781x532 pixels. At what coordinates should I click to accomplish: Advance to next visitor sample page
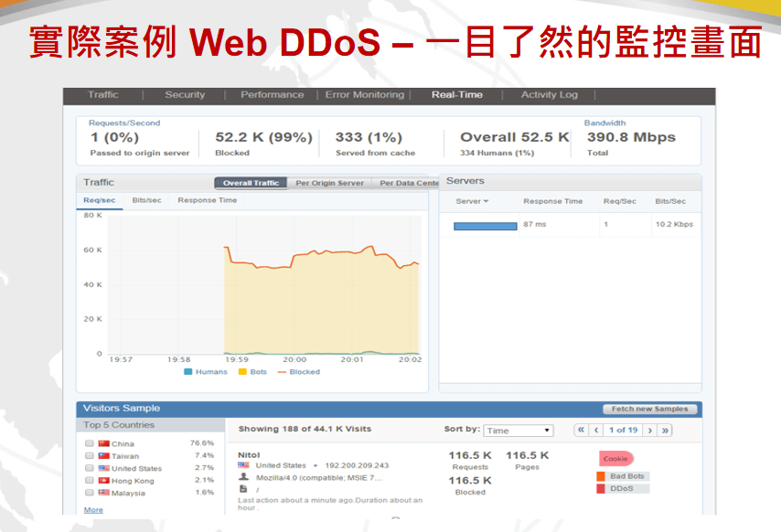tap(650, 431)
